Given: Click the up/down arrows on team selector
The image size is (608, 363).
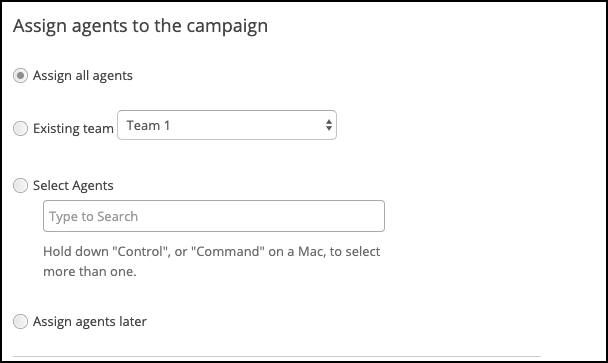Looking at the screenshot, I should (329, 125).
